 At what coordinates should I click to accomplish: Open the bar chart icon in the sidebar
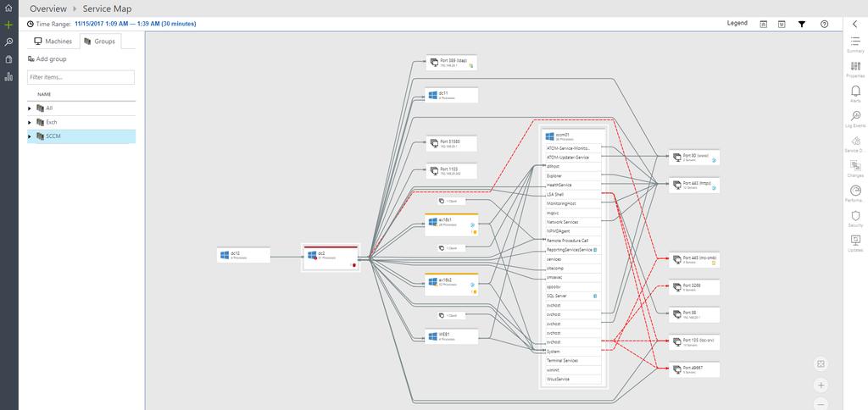pos(8,76)
